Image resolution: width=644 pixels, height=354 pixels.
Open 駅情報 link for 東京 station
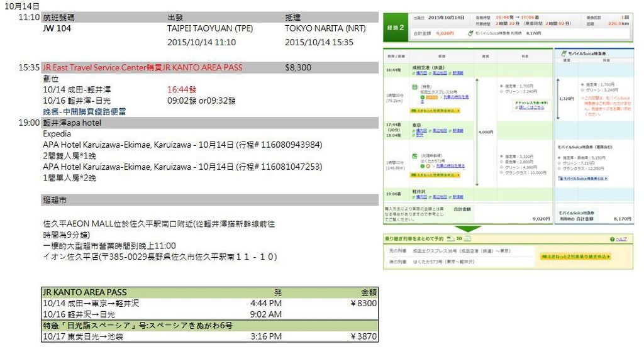click(458, 131)
